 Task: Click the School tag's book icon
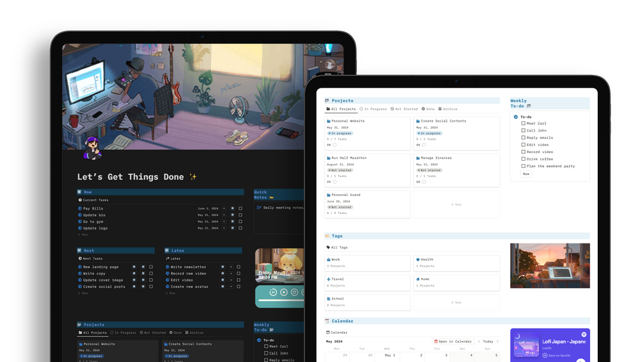coord(329,299)
